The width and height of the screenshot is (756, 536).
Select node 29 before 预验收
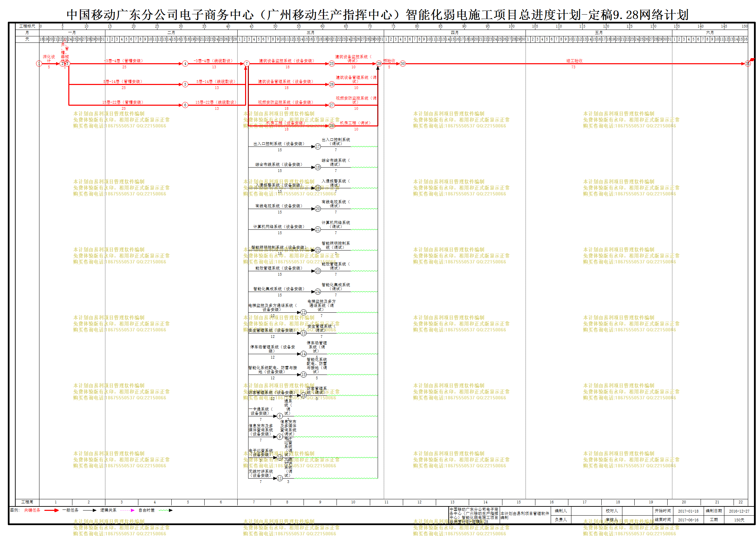(x=379, y=64)
